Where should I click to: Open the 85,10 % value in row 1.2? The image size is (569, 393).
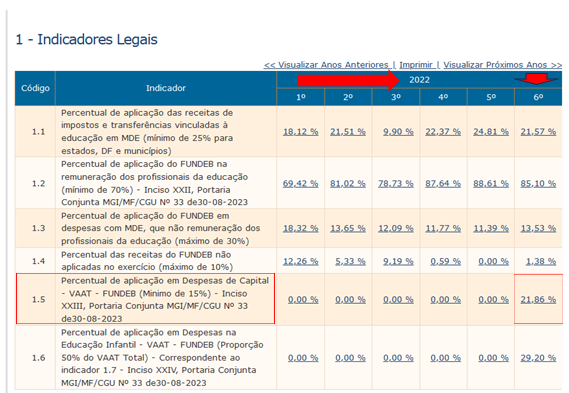pos(538,184)
